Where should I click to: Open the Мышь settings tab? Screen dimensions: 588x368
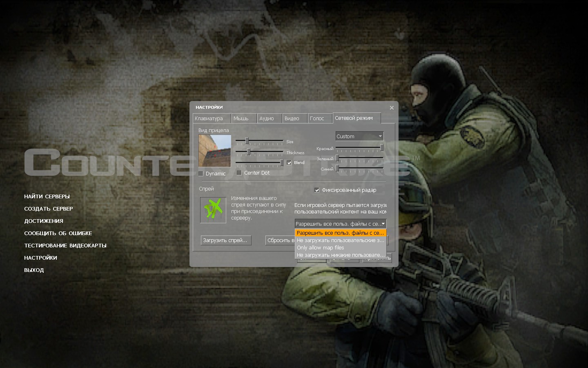pos(244,118)
